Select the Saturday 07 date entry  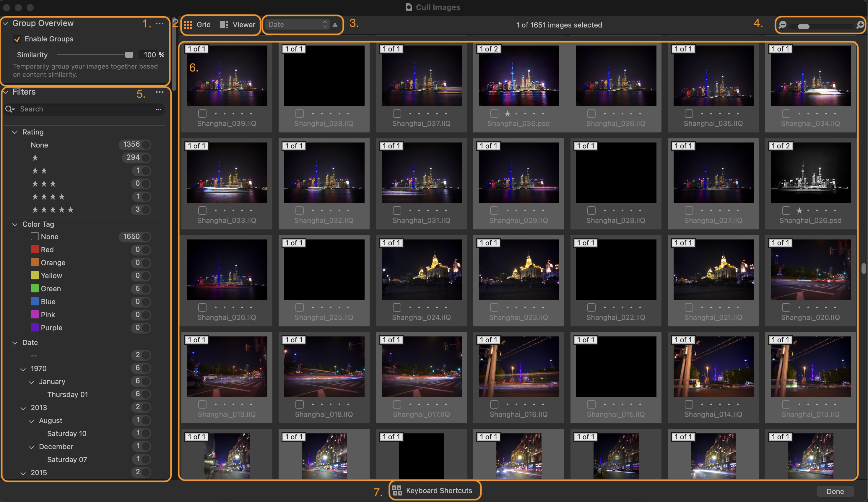click(x=67, y=459)
